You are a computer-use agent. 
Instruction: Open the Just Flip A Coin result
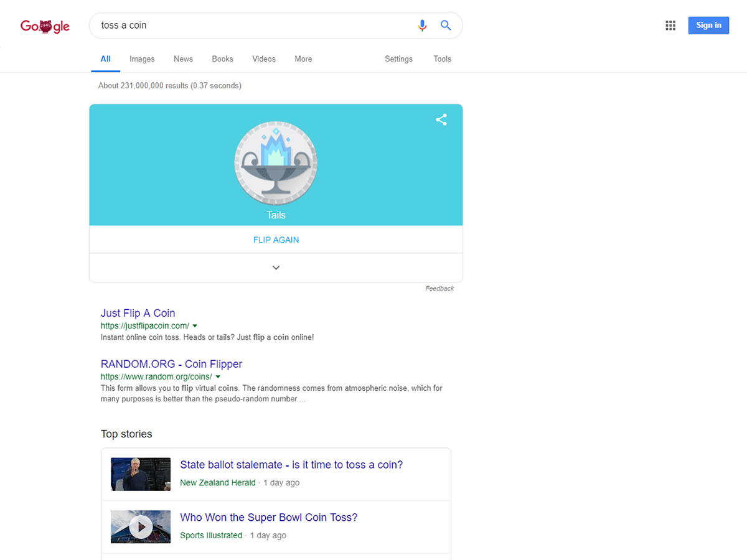[138, 313]
